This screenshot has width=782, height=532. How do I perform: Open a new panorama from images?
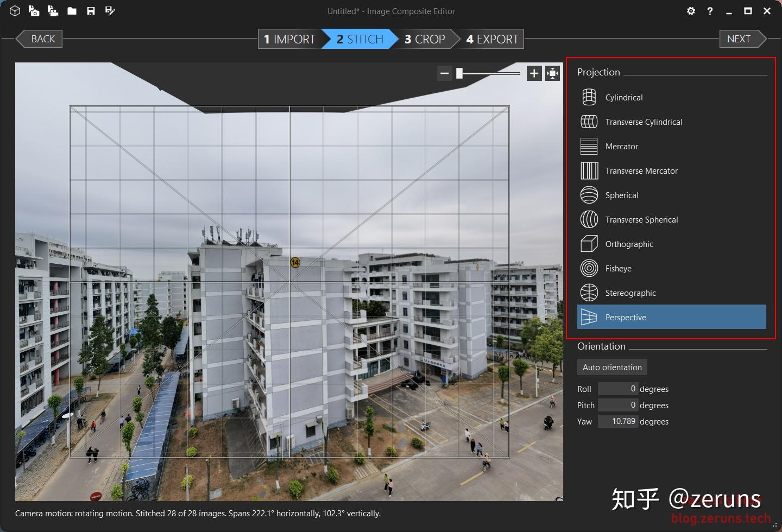(x=34, y=11)
